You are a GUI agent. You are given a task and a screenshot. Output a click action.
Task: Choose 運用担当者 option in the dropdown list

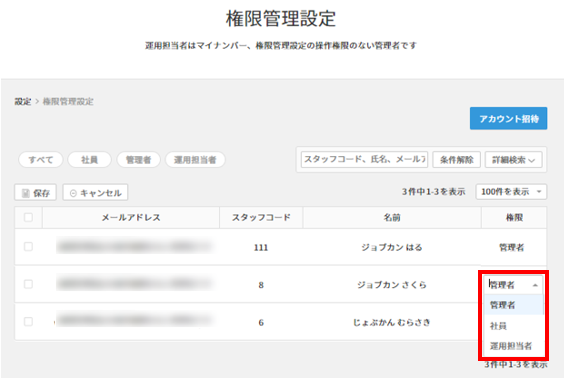(513, 346)
